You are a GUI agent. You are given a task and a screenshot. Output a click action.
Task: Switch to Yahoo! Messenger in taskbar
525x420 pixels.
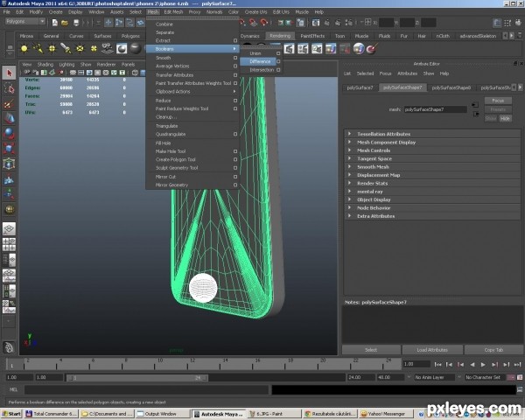click(x=385, y=414)
